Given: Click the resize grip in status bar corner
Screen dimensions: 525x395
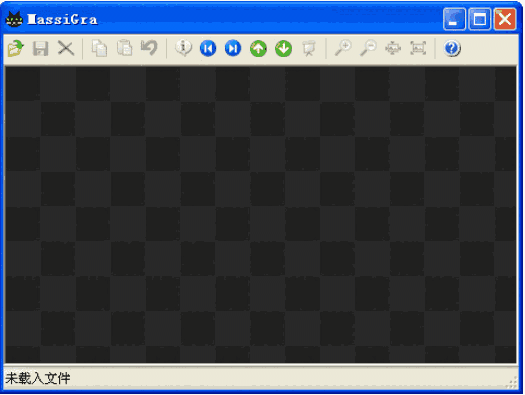Looking at the screenshot, I should 512,383.
